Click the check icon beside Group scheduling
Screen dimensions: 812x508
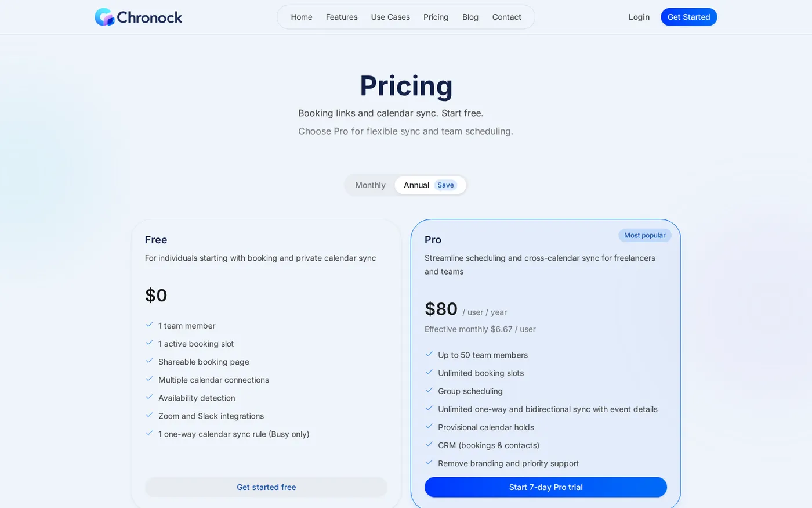(429, 390)
